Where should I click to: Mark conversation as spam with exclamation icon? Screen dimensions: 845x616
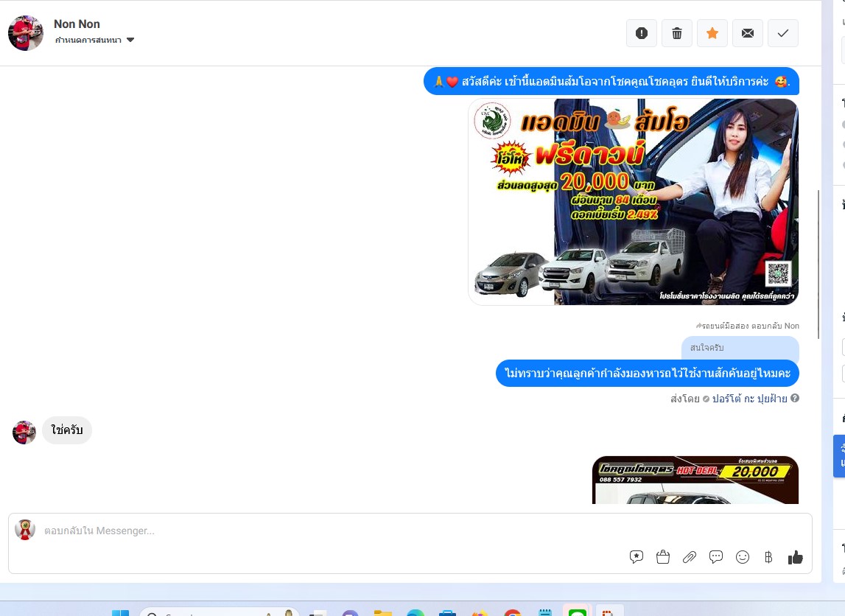click(641, 33)
